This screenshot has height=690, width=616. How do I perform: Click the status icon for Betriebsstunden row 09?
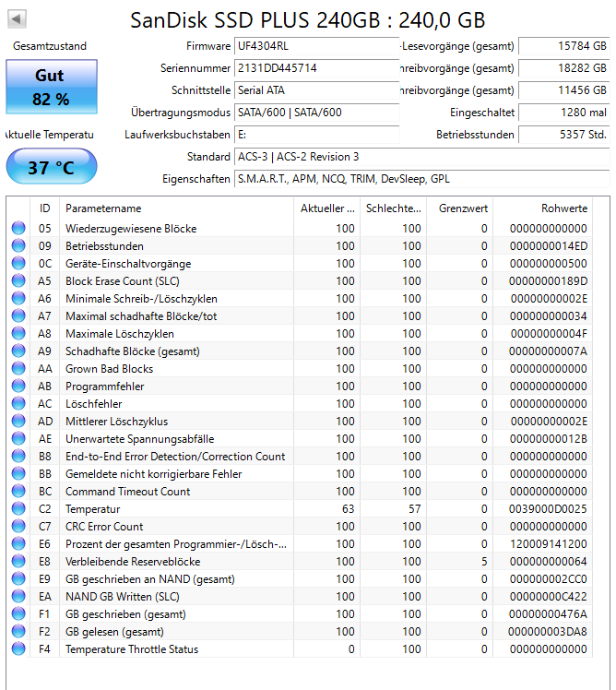click(18, 245)
